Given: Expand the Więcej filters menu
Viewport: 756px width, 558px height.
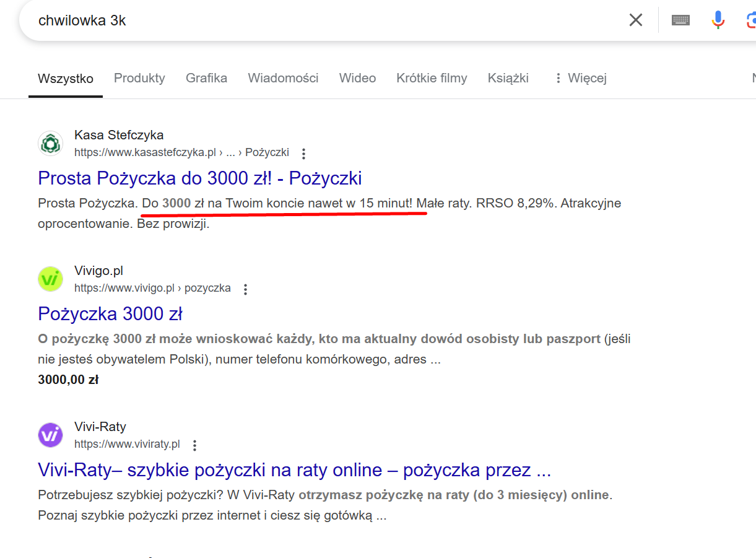Looking at the screenshot, I should click(580, 78).
